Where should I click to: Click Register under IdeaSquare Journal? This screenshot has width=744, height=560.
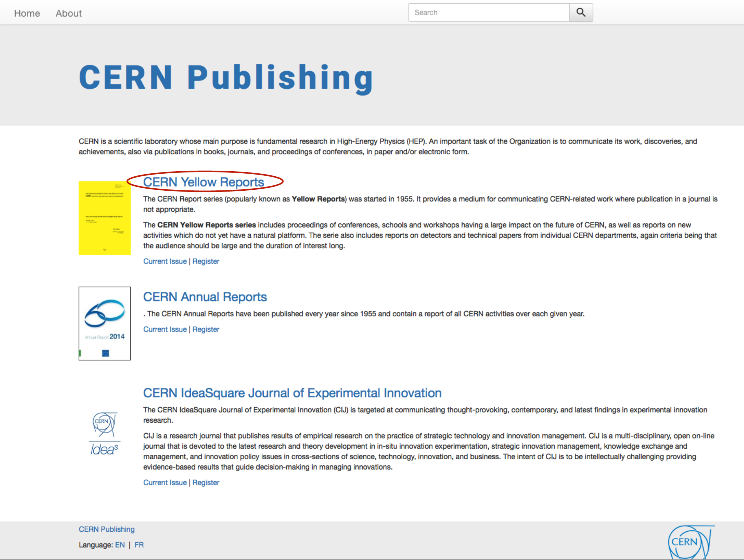[x=206, y=482]
